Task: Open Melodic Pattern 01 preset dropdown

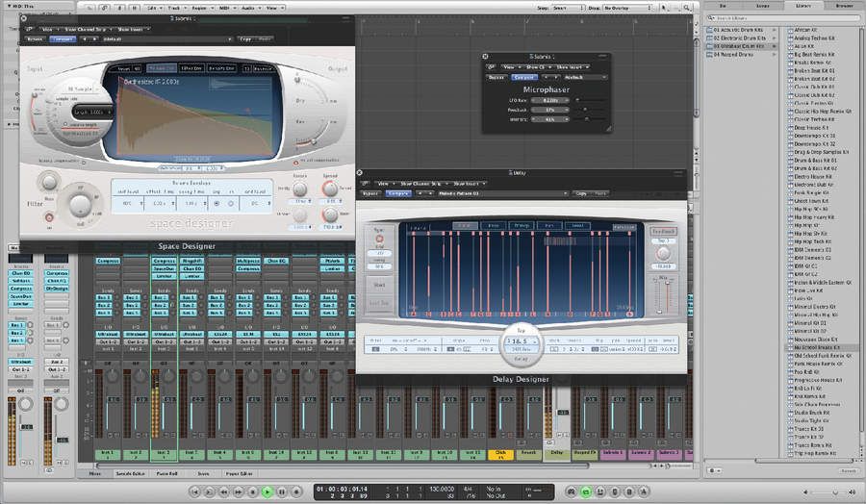Action: tap(502, 193)
